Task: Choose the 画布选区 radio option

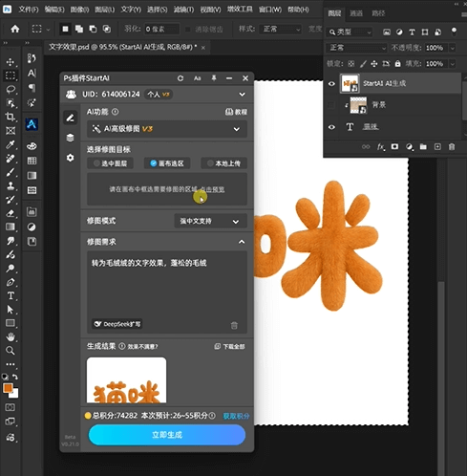Action: [167, 163]
